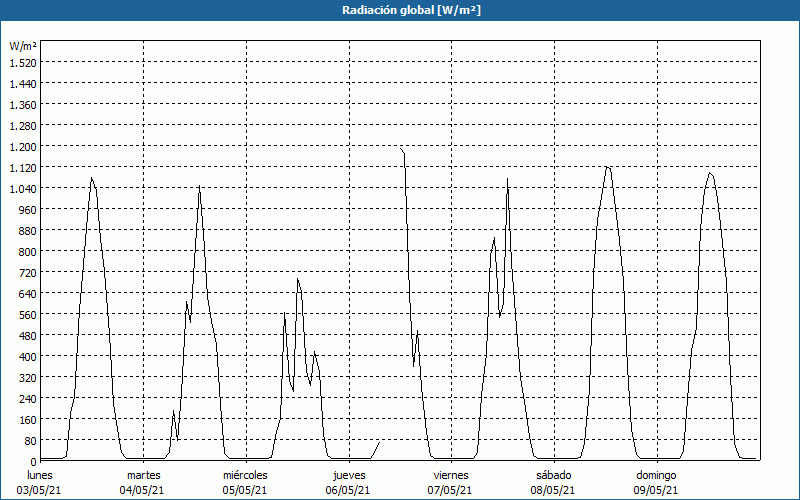Click the chart title 'Radiación global [W/m²]'
Screen dimensions: 800x500
point(411,10)
